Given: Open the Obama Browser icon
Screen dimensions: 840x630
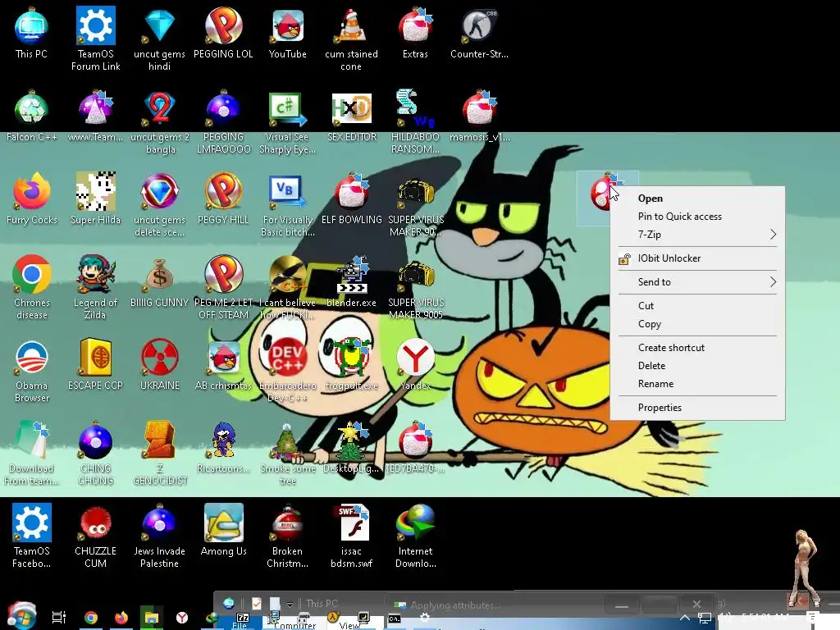Looking at the screenshot, I should point(32,371).
